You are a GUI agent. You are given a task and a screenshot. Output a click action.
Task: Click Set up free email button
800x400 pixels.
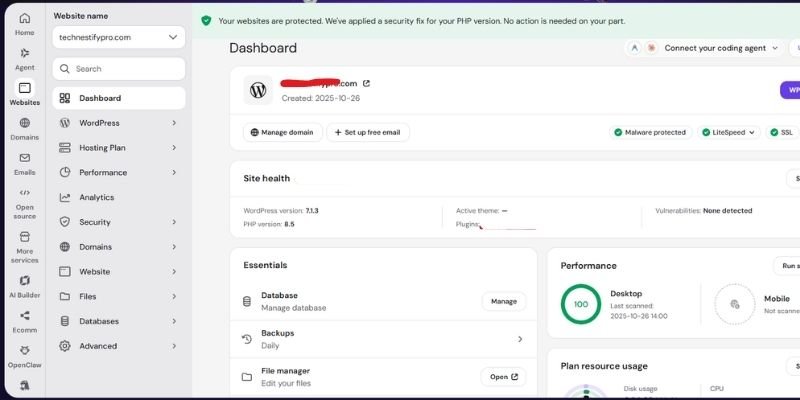click(x=368, y=132)
